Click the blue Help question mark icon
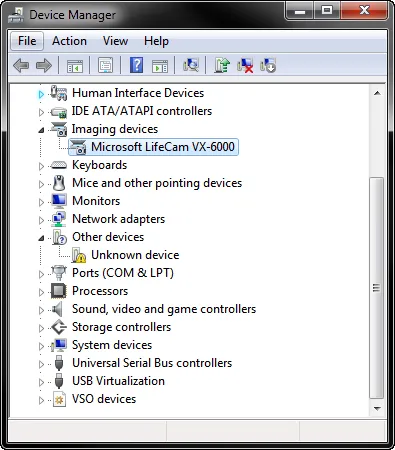The image size is (395, 450). [136, 65]
